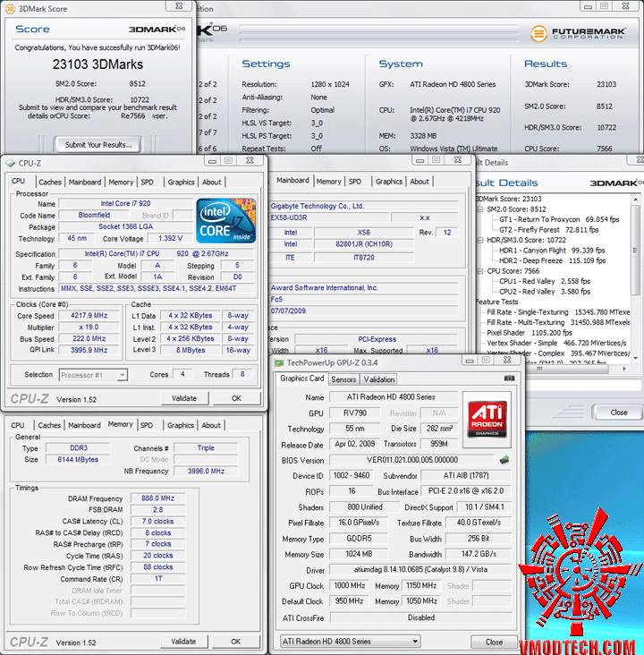Click the Default Clock 950 MHz field
The width and height of the screenshot is (644, 655).
coord(349,601)
